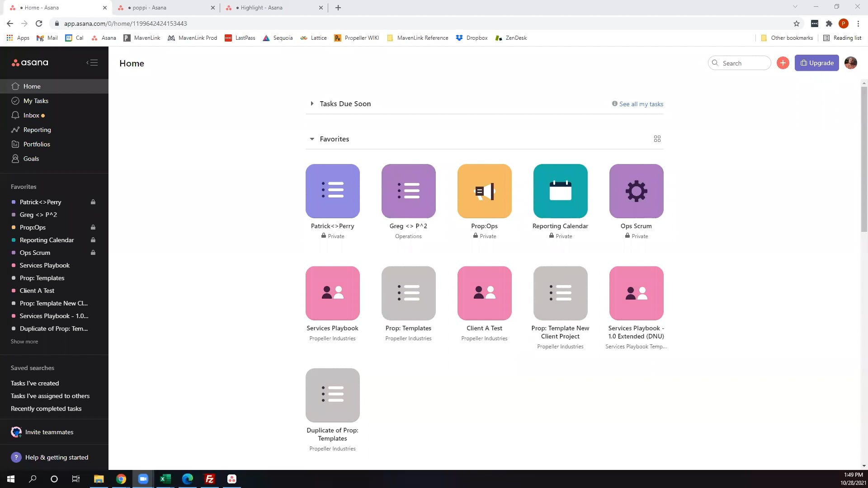868x488 pixels.
Task: Click Show more in sidebar favorites
Action: pos(24,342)
